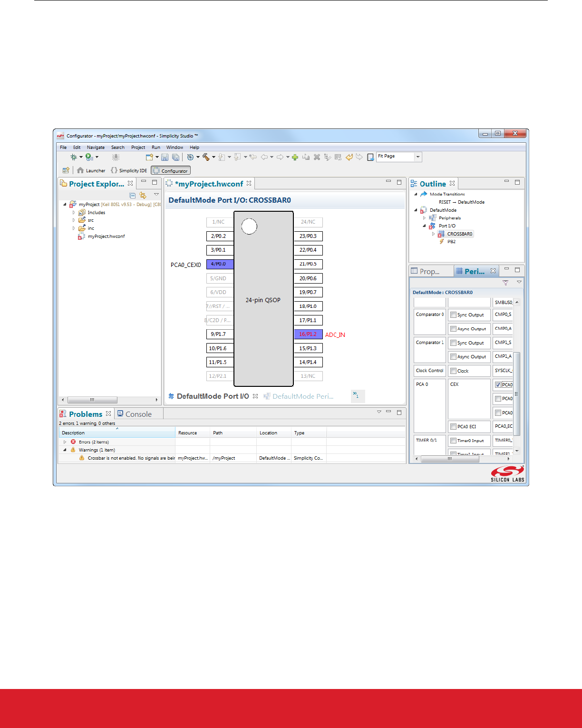
Task: Click the forward navigation arrow icon
Action: click(280, 157)
